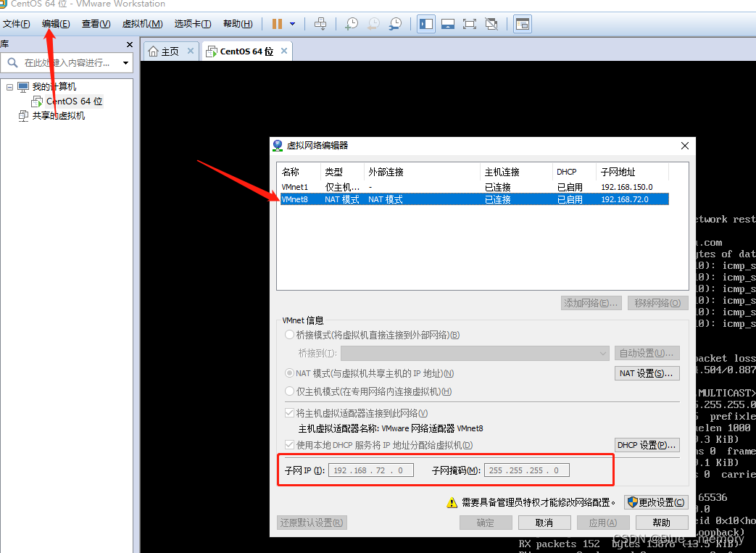Click the console view toolbar icon
This screenshot has width=756, height=553.
click(523, 24)
